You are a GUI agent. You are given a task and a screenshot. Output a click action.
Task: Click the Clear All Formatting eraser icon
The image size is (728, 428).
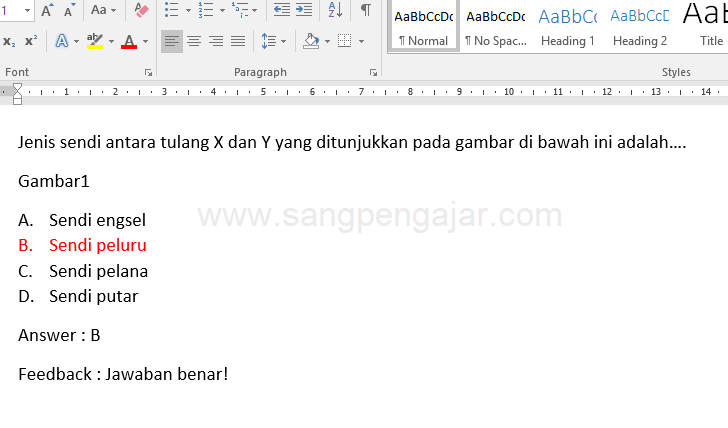click(x=141, y=10)
